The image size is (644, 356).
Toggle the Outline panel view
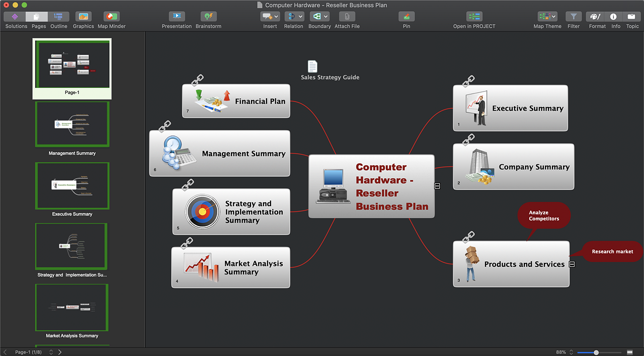(x=59, y=17)
